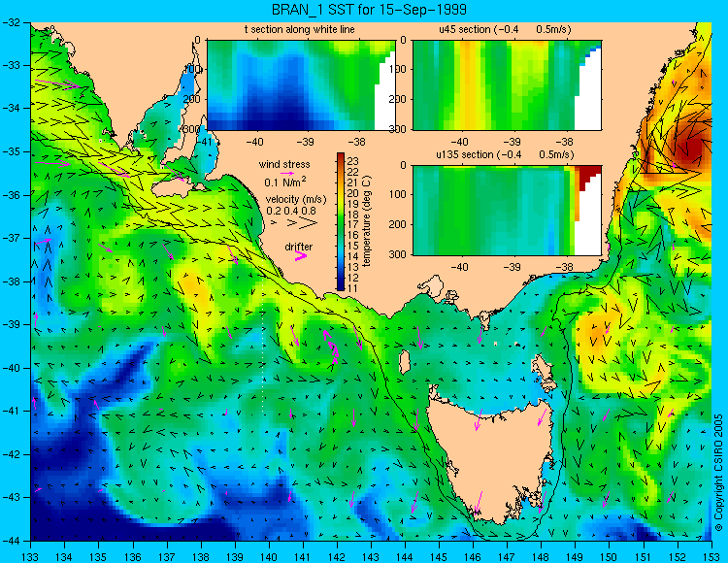The image size is (728, 563).
Task: Click the "velocity (m/s)" legend label
Action: coord(296,200)
